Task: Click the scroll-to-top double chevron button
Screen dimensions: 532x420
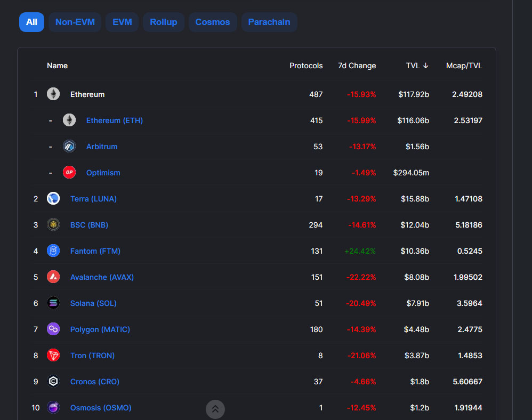Action: point(215,409)
